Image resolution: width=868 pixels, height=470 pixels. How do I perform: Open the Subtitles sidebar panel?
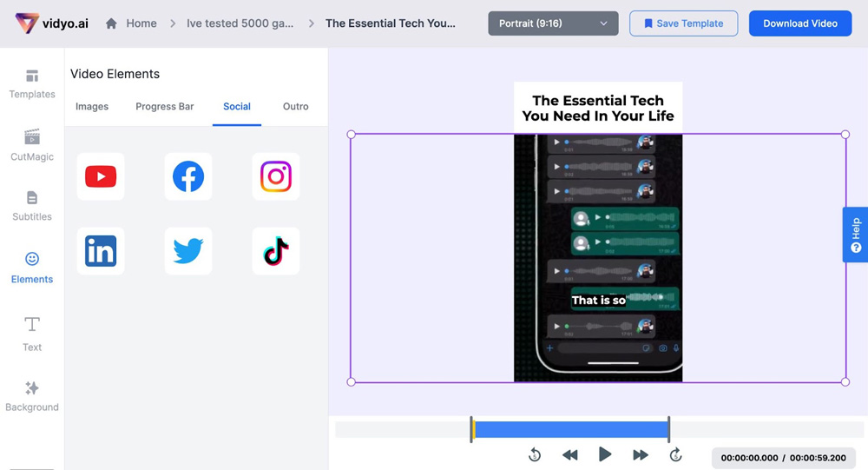pyautogui.click(x=32, y=206)
